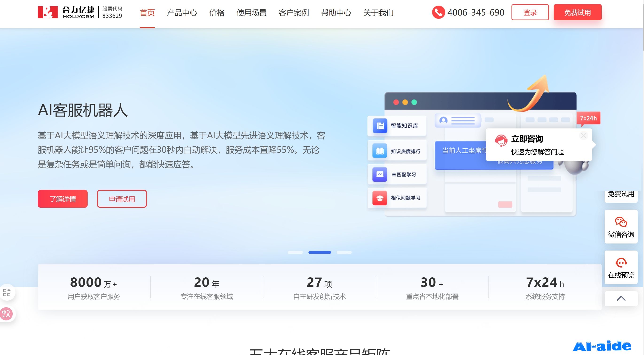Click the 7x24h red badge

pyautogui.click(x=588, y=118)
